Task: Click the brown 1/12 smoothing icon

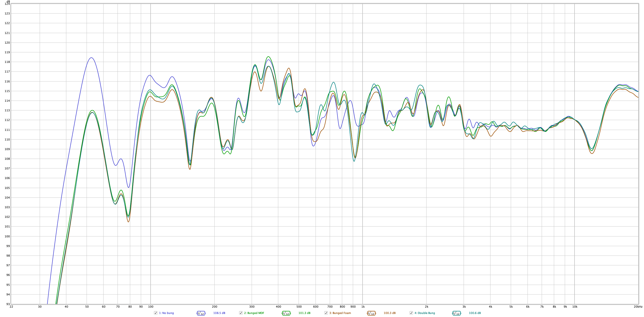Action: pyautogui.click(x=371, y=313)
